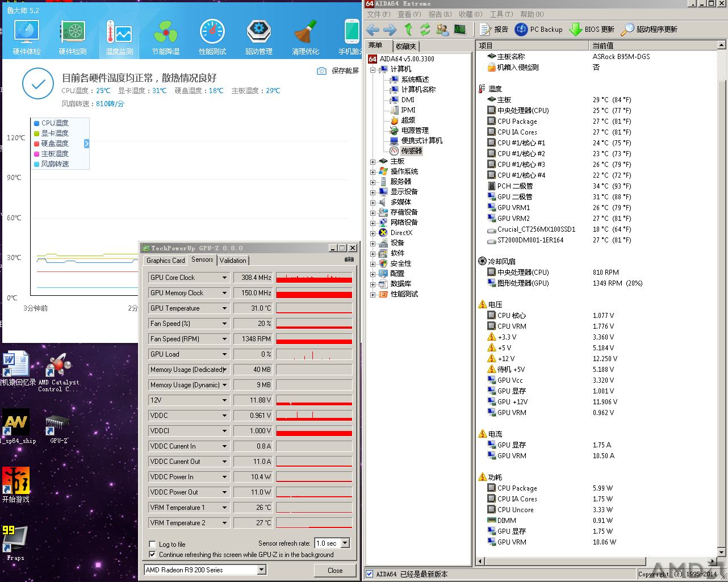Open AMD Radeon R9 200 Series dropdown

coord(262,570)
